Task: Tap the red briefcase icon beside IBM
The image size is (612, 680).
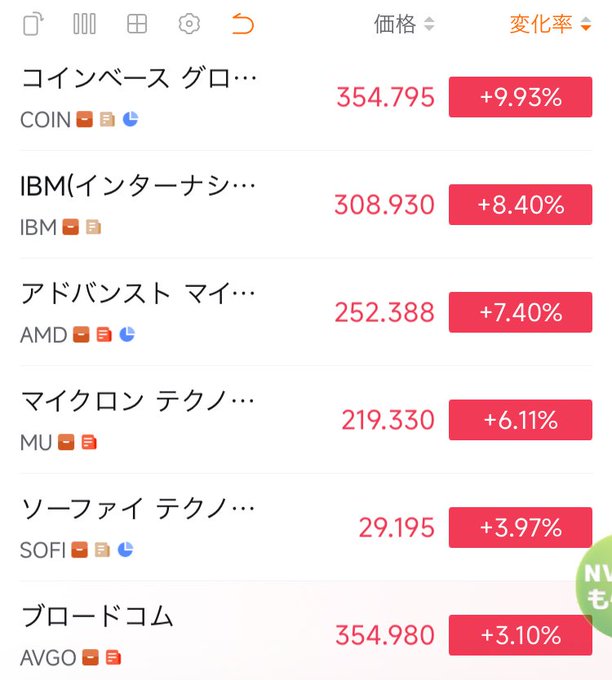Action: point(71,227)
